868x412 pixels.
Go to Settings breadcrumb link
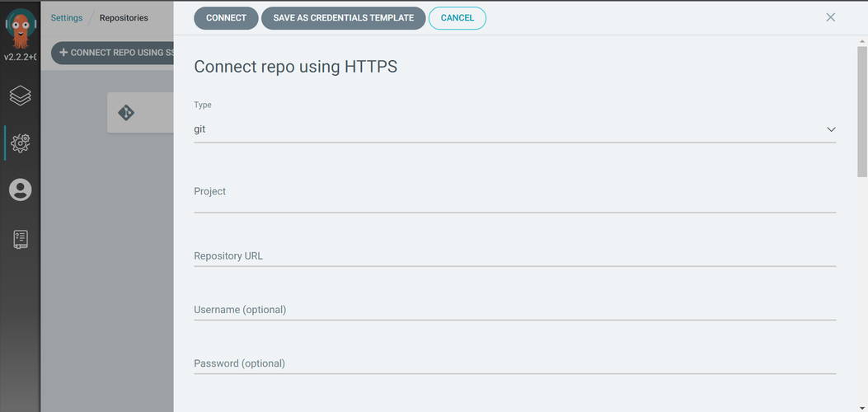[67, 17]
